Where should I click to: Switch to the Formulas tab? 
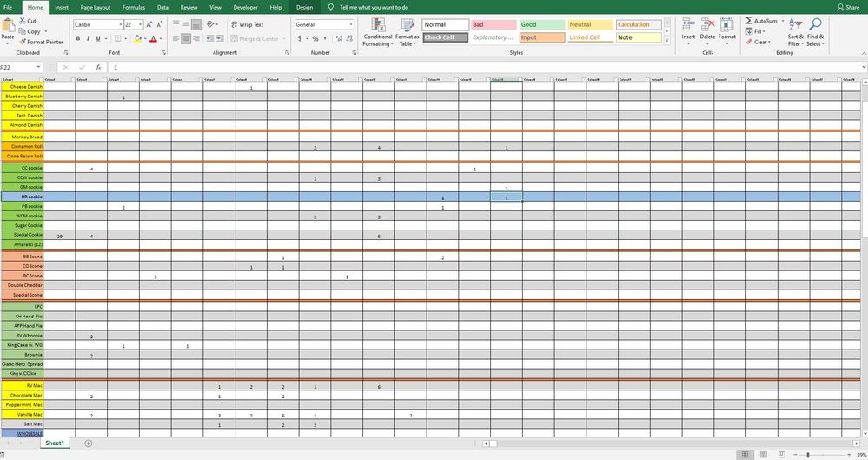134,7
